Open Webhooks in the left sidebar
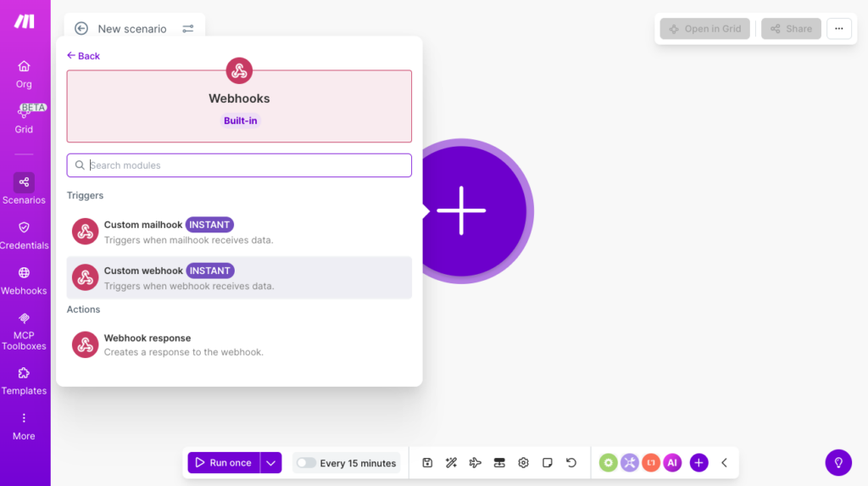Screen dimensions: 868x486 pyautogui.click(x=24, y=281)
